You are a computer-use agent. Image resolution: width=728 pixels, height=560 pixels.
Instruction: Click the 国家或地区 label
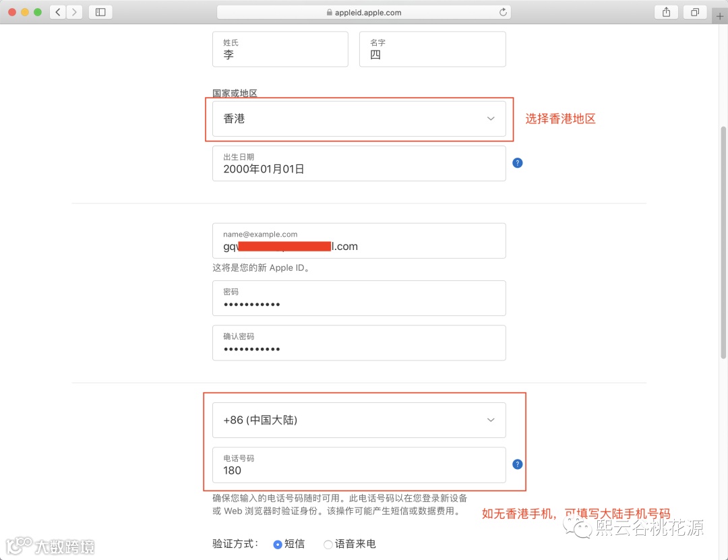[x=235, y=93]
